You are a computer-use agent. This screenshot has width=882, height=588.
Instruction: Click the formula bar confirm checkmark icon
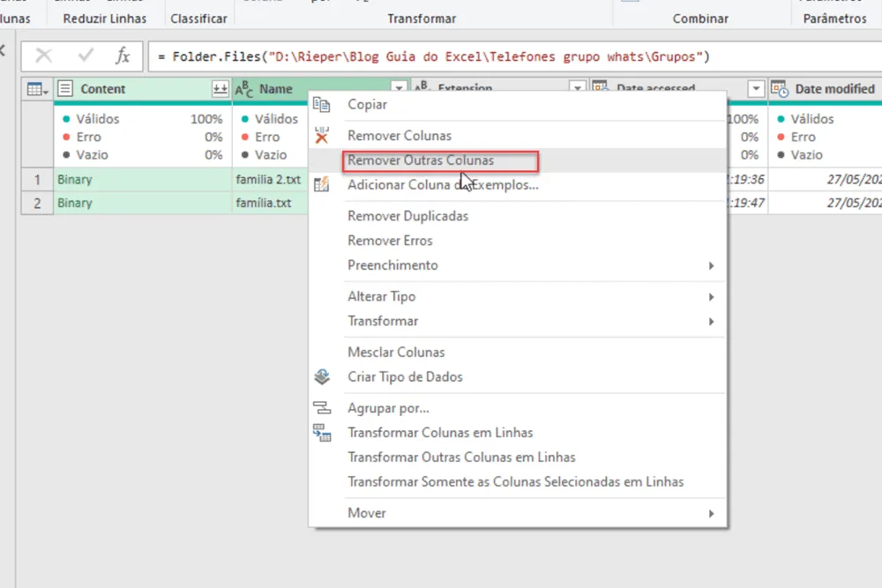point(86,56)
